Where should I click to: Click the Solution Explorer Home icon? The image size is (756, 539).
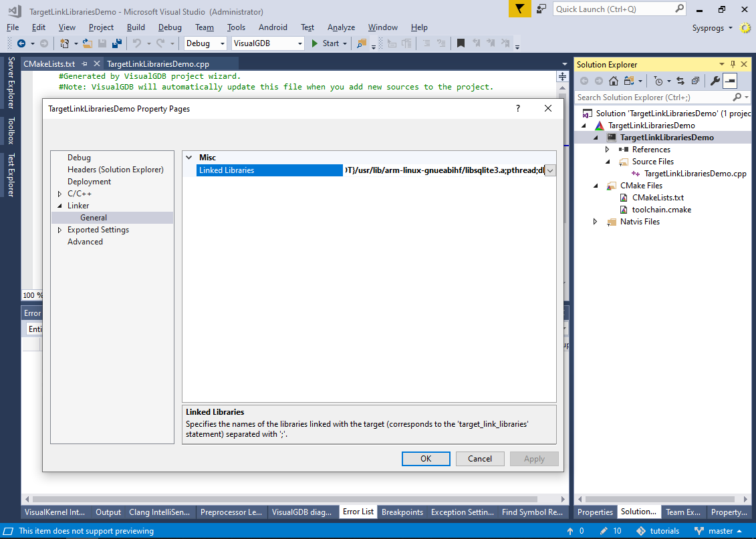(x=613, y=81)
